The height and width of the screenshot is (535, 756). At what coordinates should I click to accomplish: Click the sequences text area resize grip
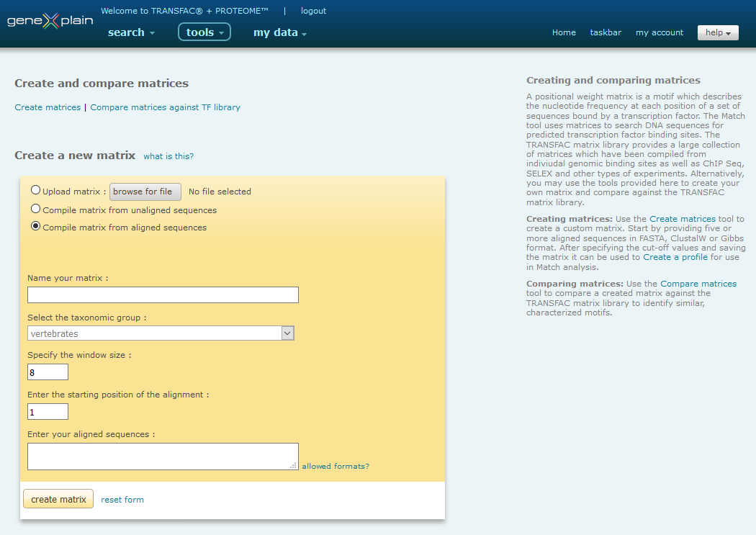[293, 465]
